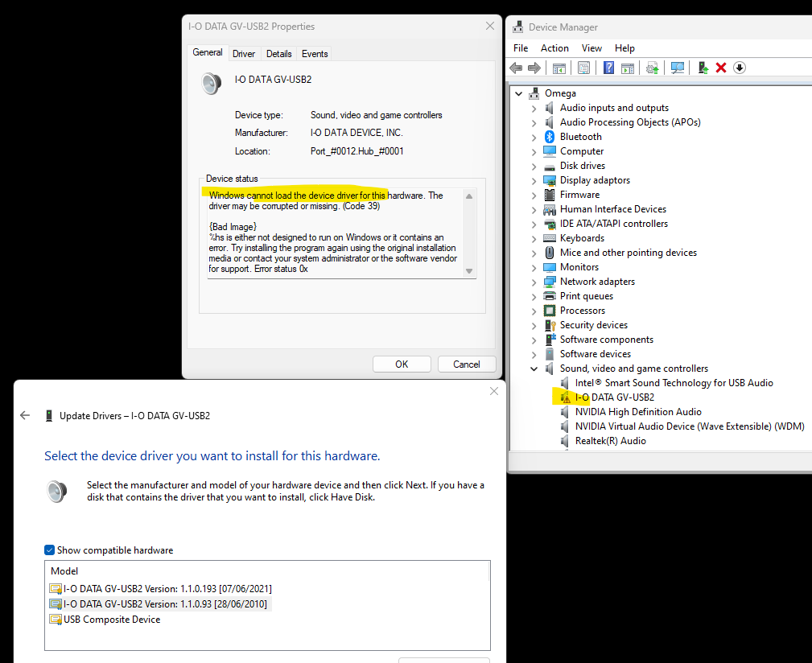Image resolution: width=812 pixels, height=663 pixels.
Task: Click the Display adaptors icon
Action: pos(550,180)
